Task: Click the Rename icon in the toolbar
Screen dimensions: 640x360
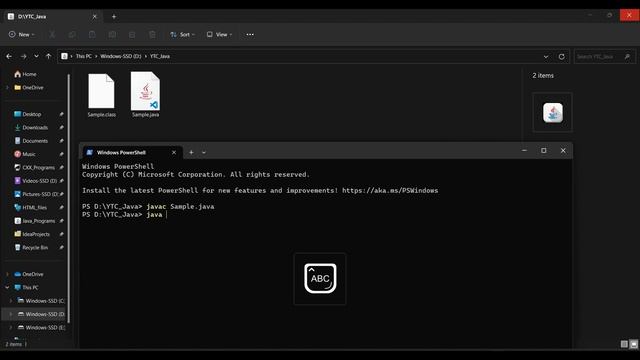Action: click(x=112, y=35)
